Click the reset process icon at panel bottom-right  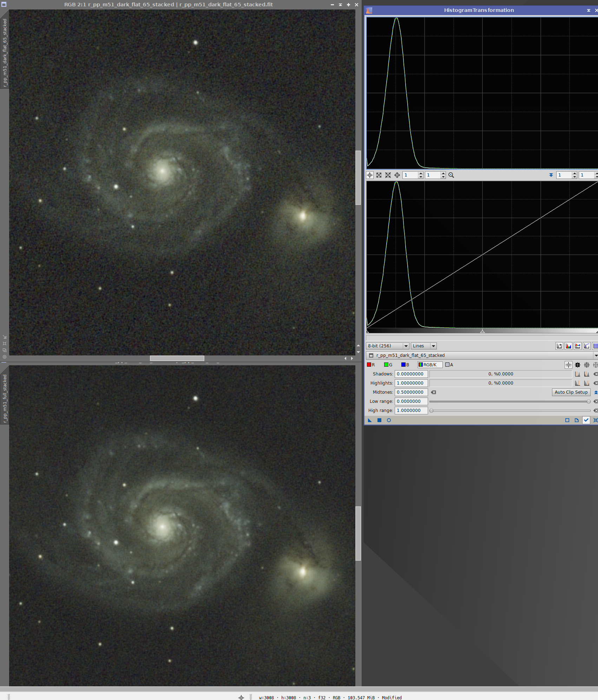click(596, 420)
